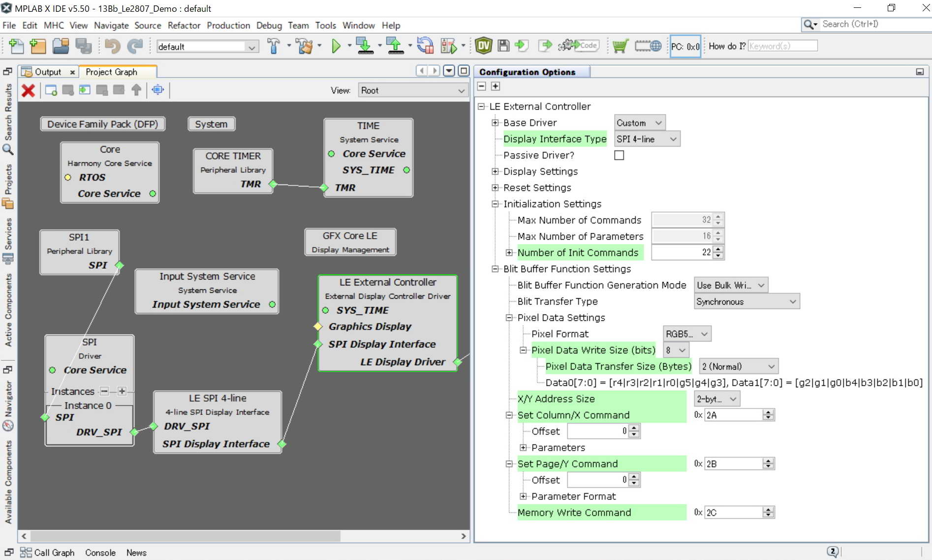Click the Search (Ctrl+I) field
Image resolution: width=932 pixels, height=560 pixels.
tap(875, 24)
